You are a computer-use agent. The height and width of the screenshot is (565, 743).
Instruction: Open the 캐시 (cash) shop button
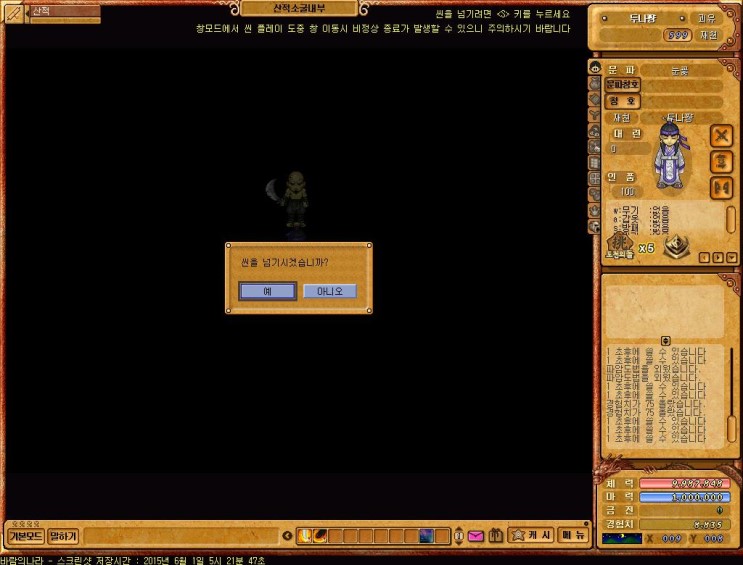[x=531, y=535]
